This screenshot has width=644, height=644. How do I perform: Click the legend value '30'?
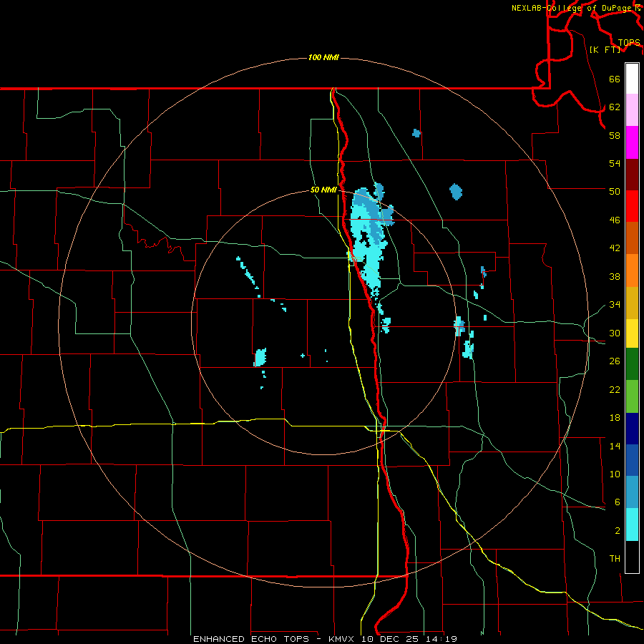click(x=615, y=333)
